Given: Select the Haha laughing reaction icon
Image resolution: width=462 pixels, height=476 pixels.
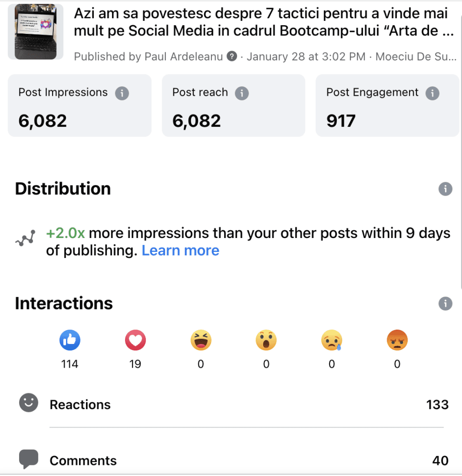Looking at the screenshot, I should click(201, 340).
